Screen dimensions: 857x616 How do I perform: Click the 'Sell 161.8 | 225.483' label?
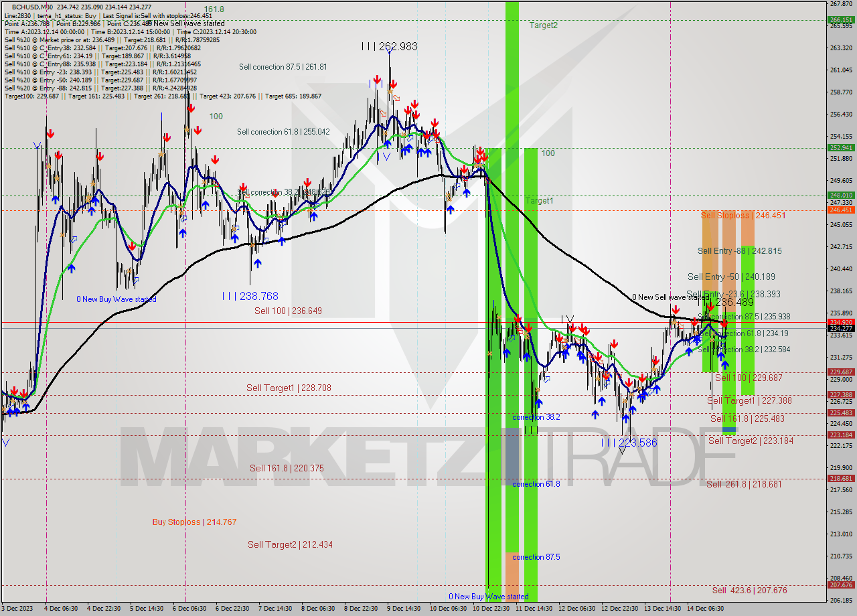click(x=747, y=418)
